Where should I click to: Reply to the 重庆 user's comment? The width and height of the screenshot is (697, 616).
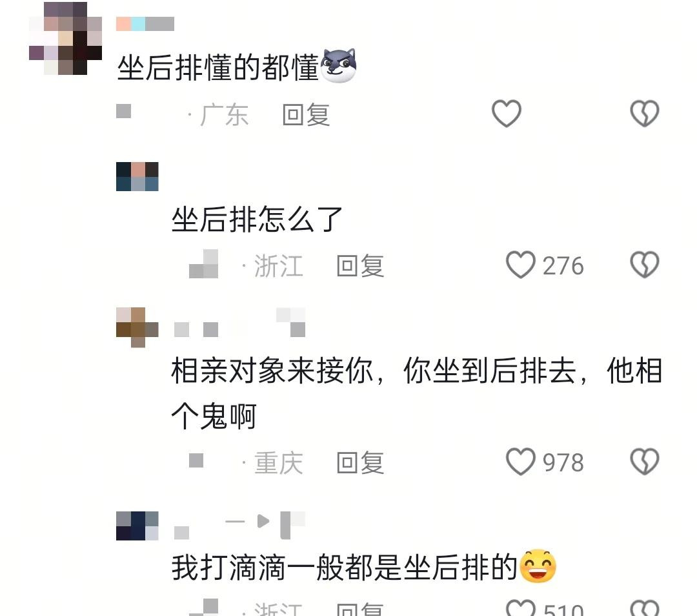pos(361,462)
